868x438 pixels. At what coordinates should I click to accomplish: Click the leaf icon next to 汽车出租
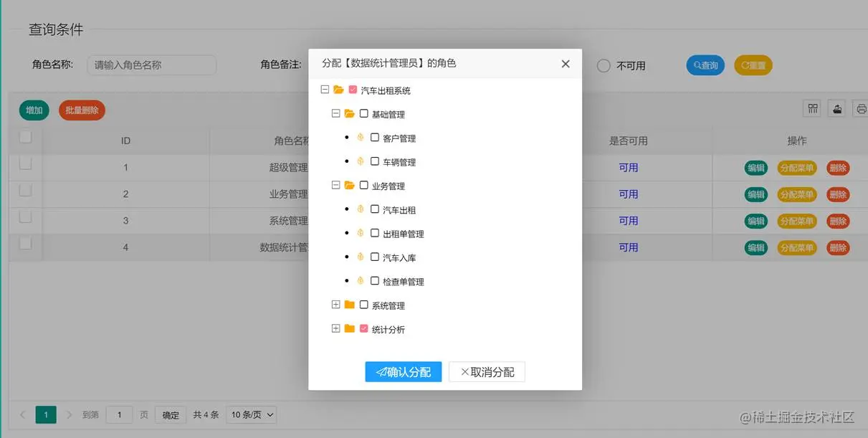coord(361,209)
